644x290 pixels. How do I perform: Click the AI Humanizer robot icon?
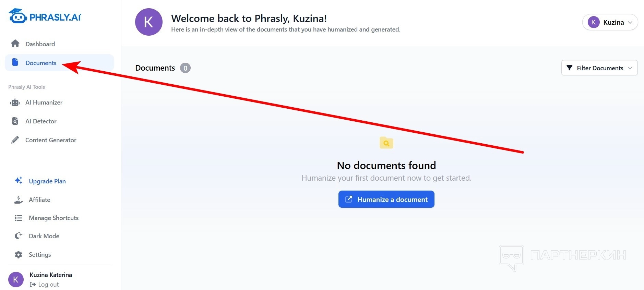point(15,102)
